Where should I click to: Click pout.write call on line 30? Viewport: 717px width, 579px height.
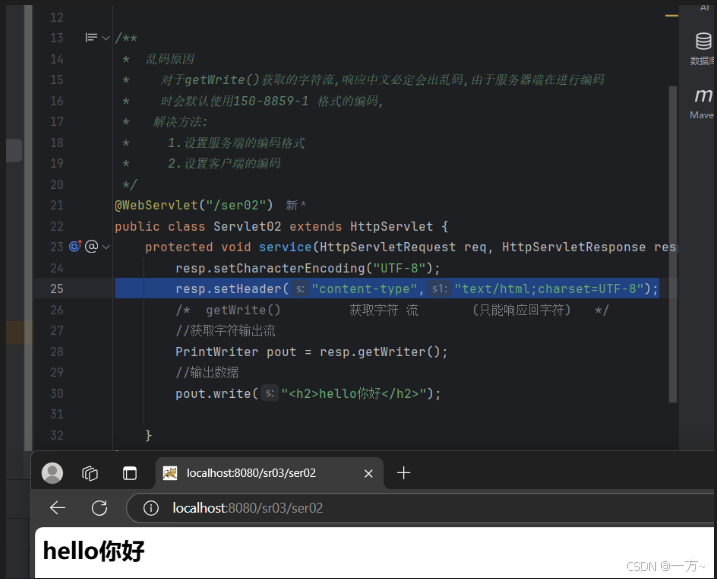pyautogui.click(x=213, y=393)
